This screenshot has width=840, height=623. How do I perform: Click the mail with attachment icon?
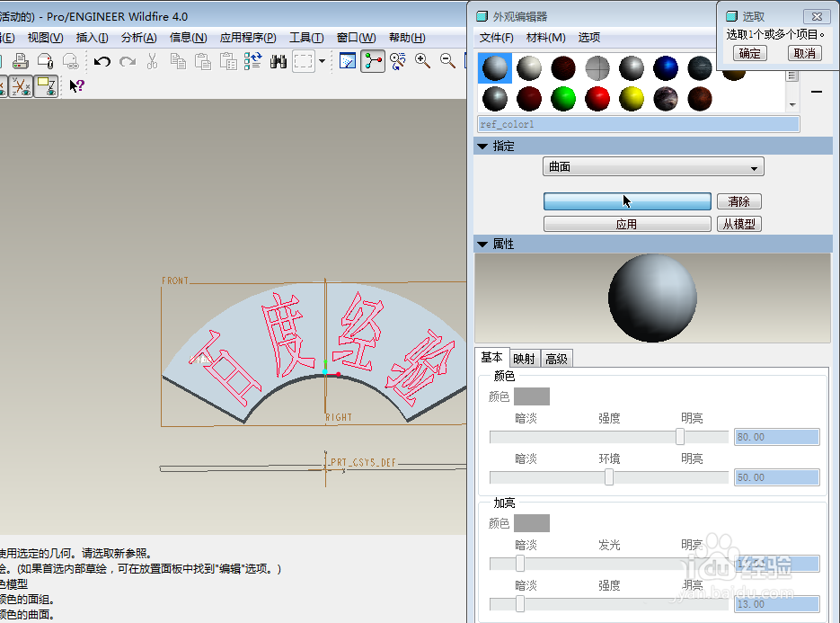(46, 61)
